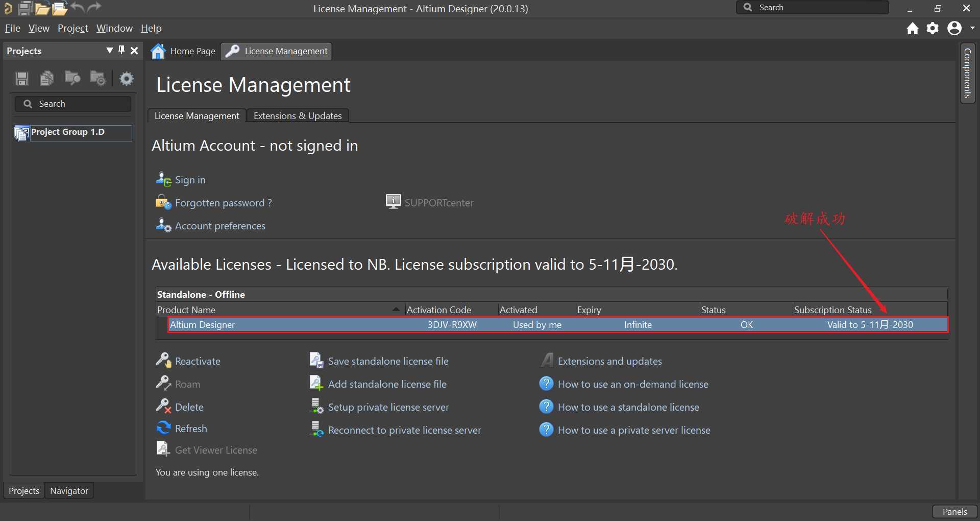Click the Expiry column header

coord(637,310)
